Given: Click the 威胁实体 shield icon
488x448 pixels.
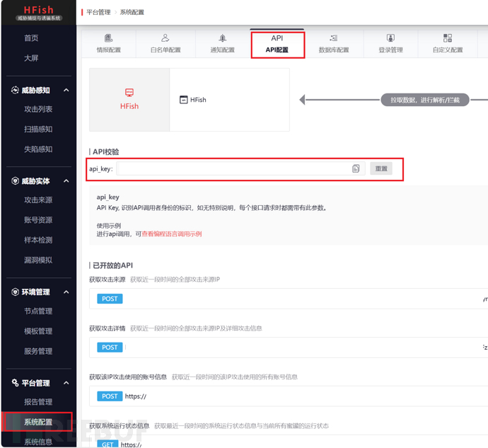Looking at the screenshot, I should point(15,180).
